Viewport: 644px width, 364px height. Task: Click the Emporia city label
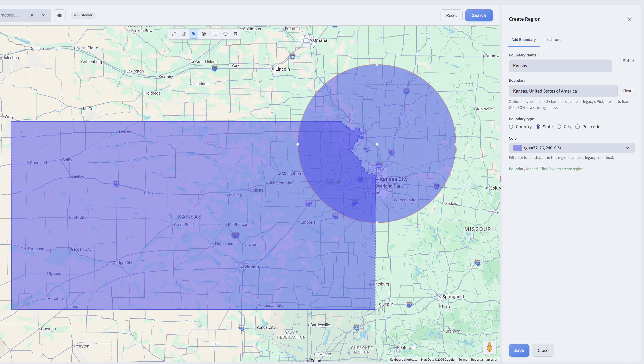click(308, 222)
